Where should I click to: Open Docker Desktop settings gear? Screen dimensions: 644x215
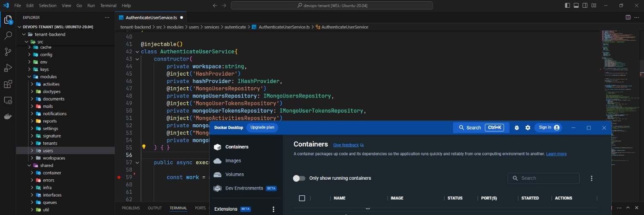pos(528,128)
